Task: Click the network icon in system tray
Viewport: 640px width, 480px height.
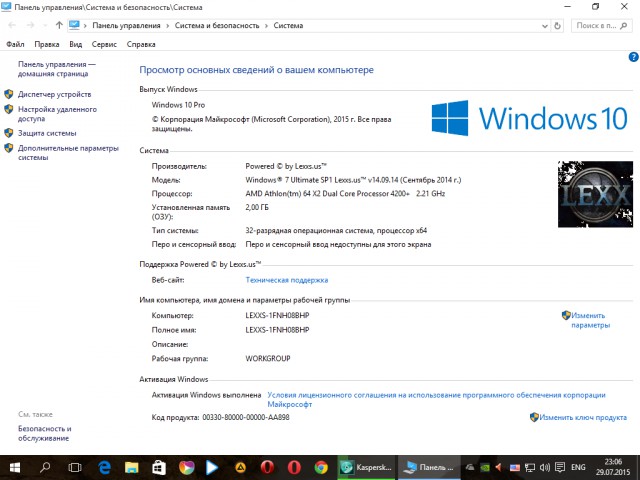Action: coord(530,467)
